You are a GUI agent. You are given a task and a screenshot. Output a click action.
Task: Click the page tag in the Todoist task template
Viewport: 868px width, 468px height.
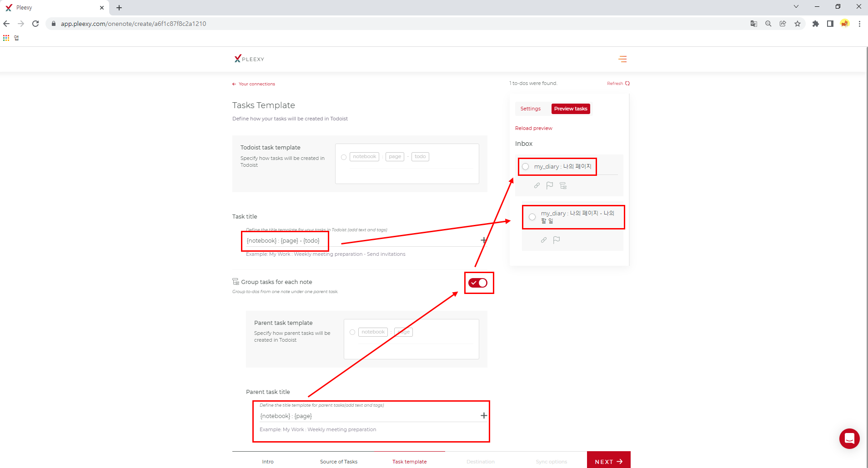[395, 157]
